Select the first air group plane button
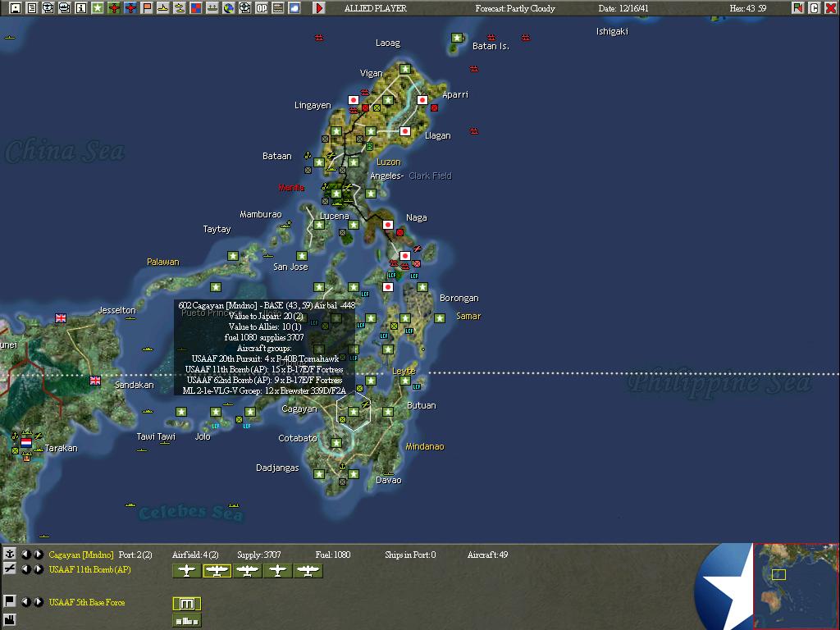 tap(187, 571)
